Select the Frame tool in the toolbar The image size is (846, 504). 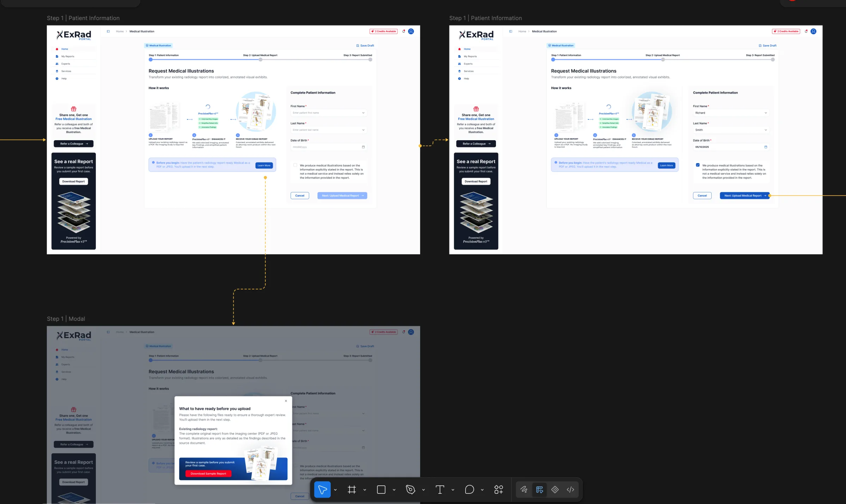pyautogui.click(x=352, y=490)
